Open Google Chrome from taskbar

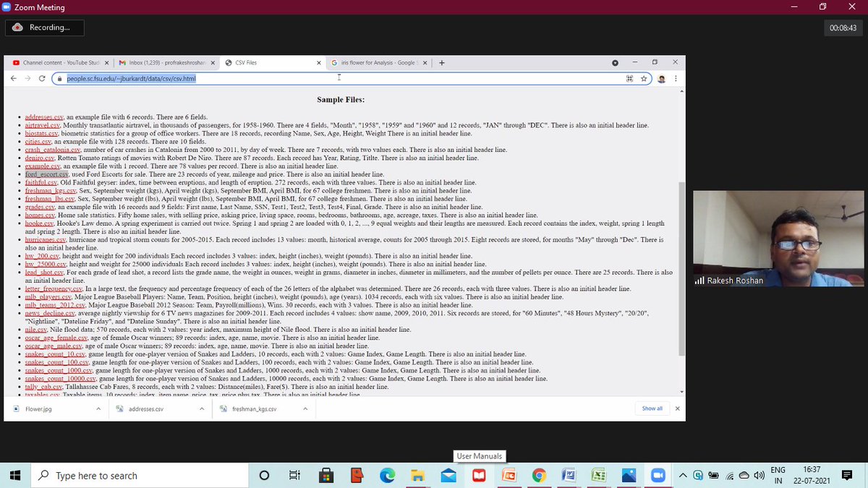point(538,475)
